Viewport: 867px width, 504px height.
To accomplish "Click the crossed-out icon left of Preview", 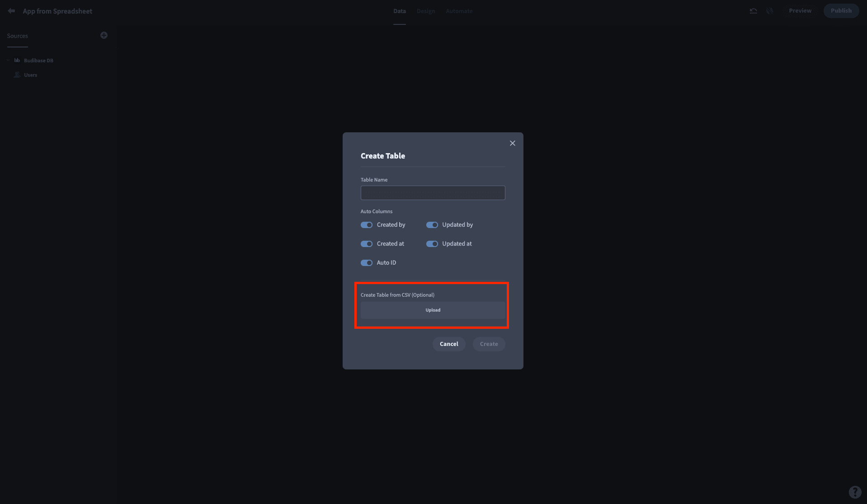I will 770,11.
